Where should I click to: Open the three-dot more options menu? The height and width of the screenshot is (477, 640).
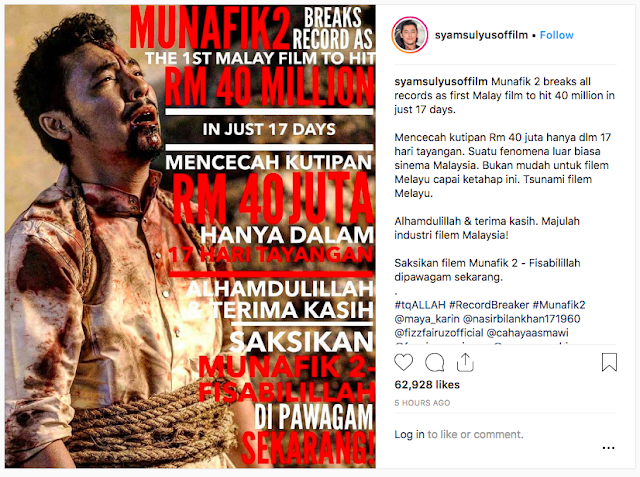[x=608, y=448]
